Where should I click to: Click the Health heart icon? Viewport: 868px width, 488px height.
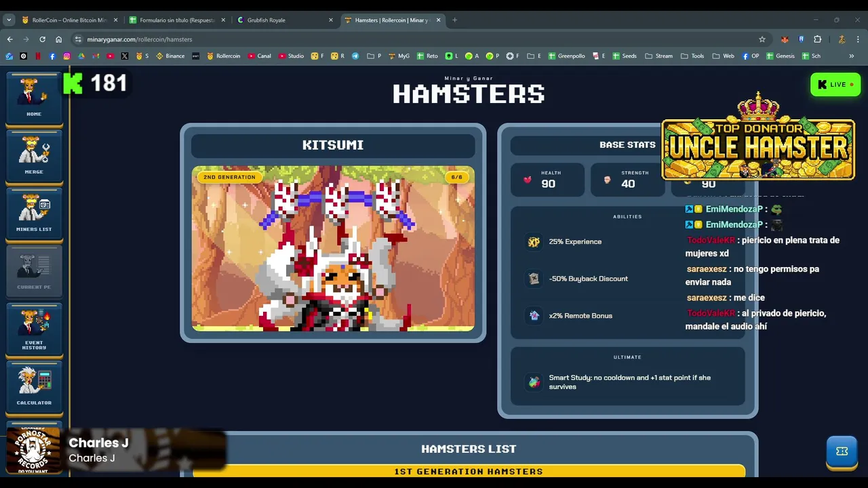528,180
